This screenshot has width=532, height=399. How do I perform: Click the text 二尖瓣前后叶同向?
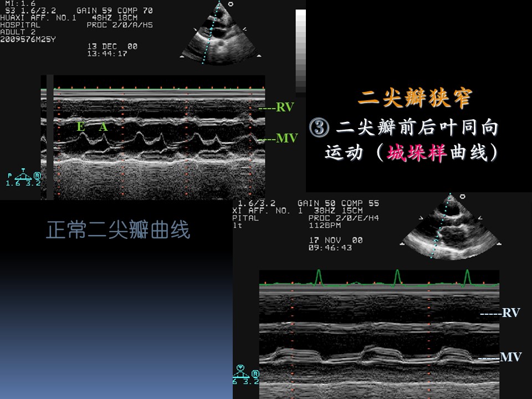click(417, 127)
